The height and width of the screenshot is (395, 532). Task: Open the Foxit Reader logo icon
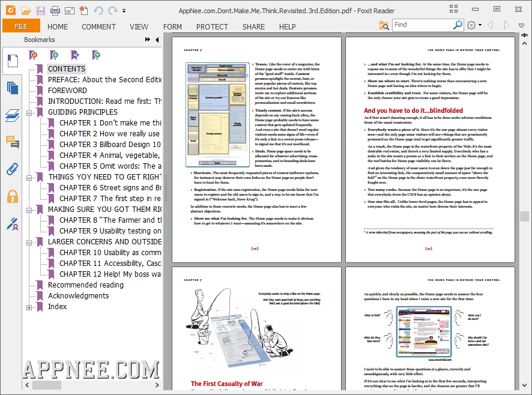[11, 10]
